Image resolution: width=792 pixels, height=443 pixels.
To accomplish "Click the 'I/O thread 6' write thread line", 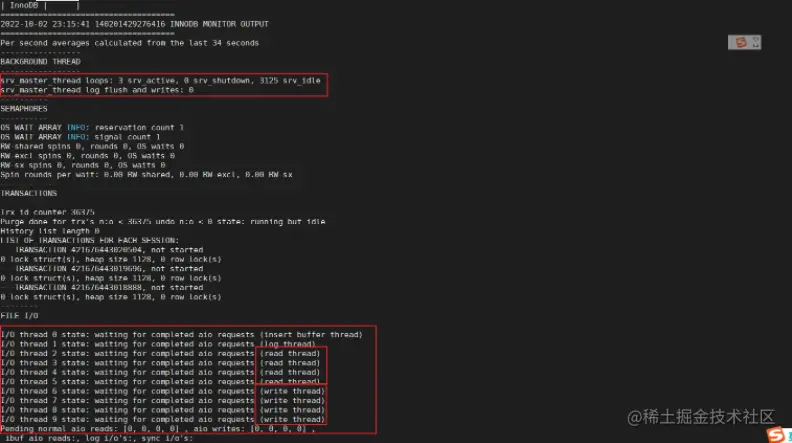I will coord(163,391).
